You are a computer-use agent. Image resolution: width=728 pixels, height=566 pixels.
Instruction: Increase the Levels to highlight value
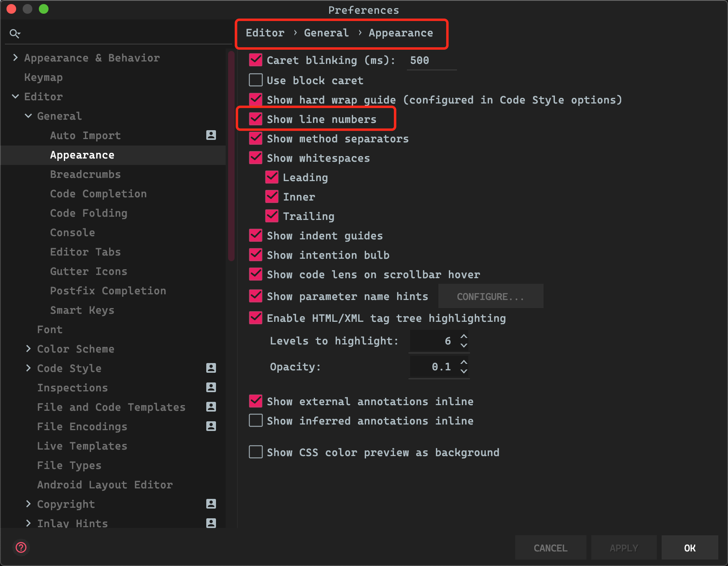pyautogui.click(x=464, y=336)
